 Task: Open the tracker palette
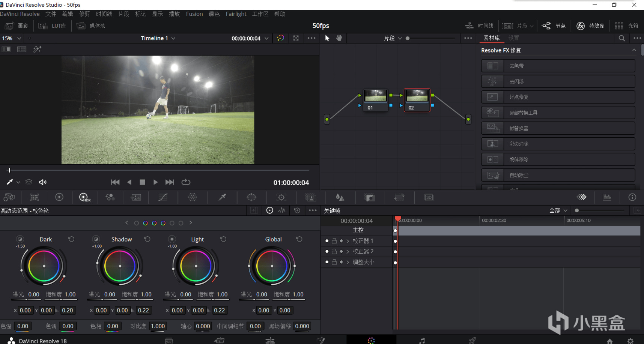point(281,197)
